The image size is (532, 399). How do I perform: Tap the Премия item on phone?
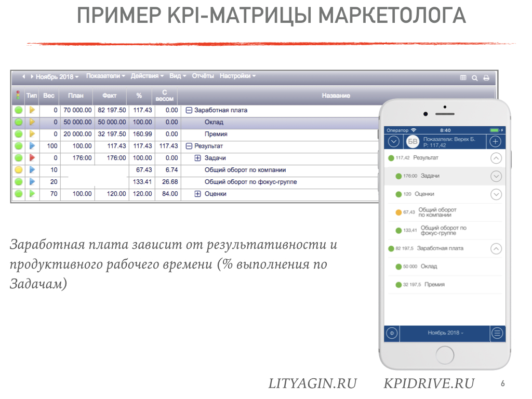tap(445, 285)
